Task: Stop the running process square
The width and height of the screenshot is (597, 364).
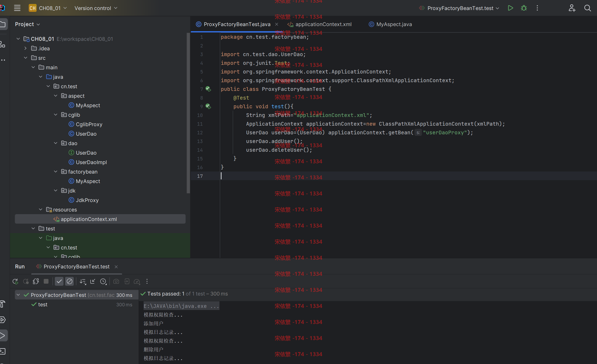Action: [x=46, y=281]
